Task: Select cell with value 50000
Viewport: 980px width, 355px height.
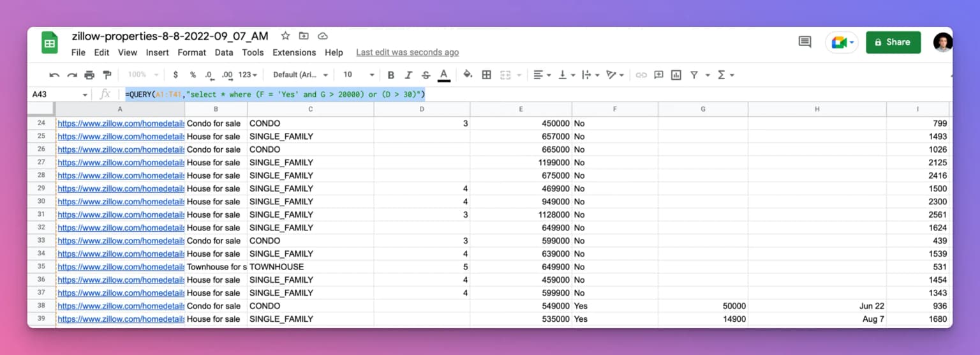Action: point(703,306)
